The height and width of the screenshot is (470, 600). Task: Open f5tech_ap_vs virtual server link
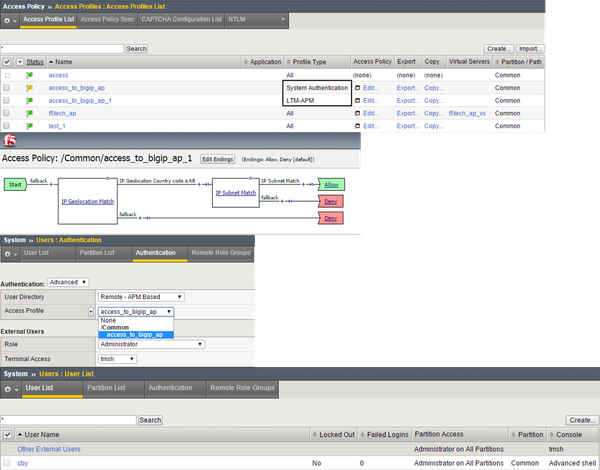467,113
